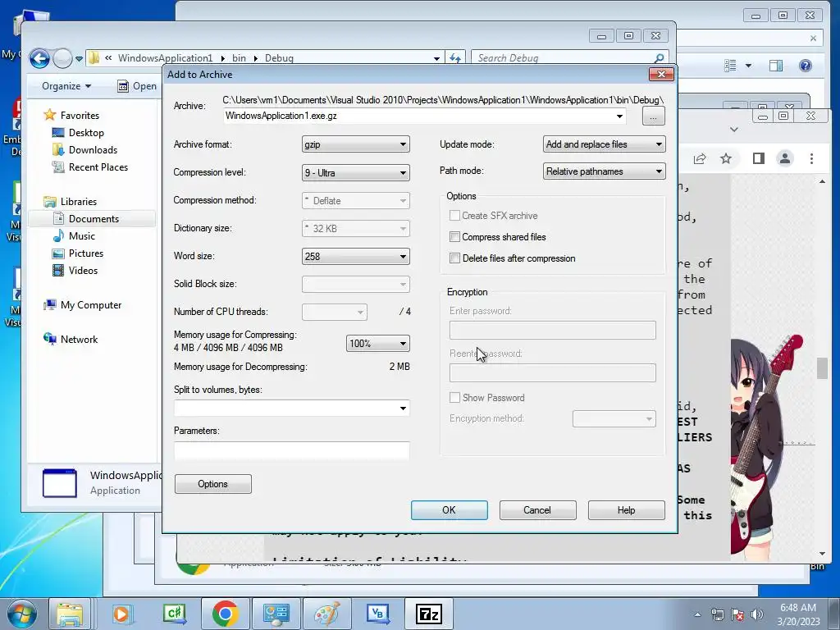Click the search magnifier in Search Debug box
Image resolution: width=840 pixels, height=630 pixels.
click(659, 58)
